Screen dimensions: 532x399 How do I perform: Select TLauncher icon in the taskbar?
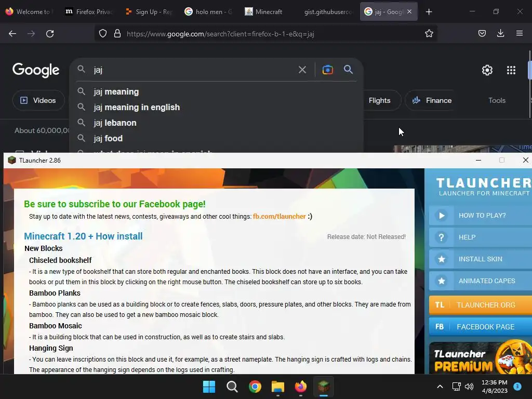(x=323, y=387)
